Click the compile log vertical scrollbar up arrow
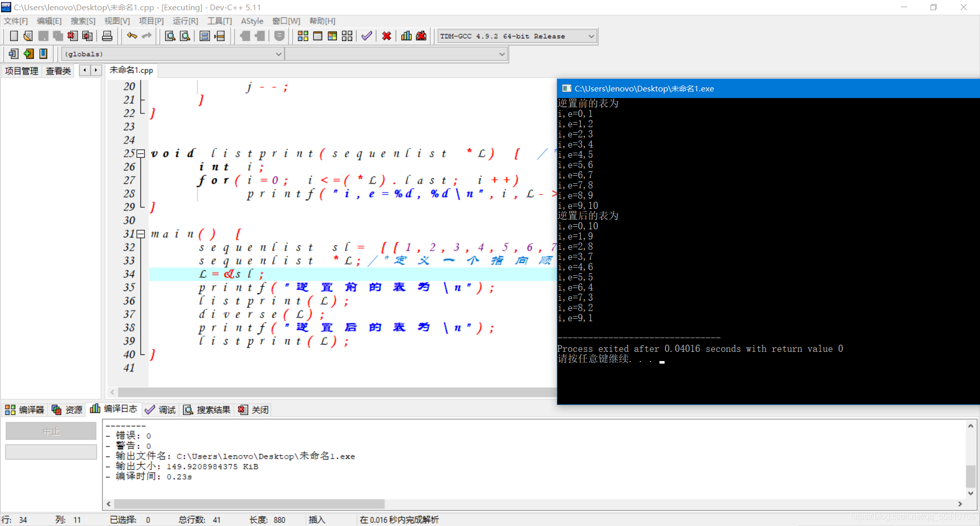Image resolution: width=980 pixels, height=526 pixels. point(971,425)
